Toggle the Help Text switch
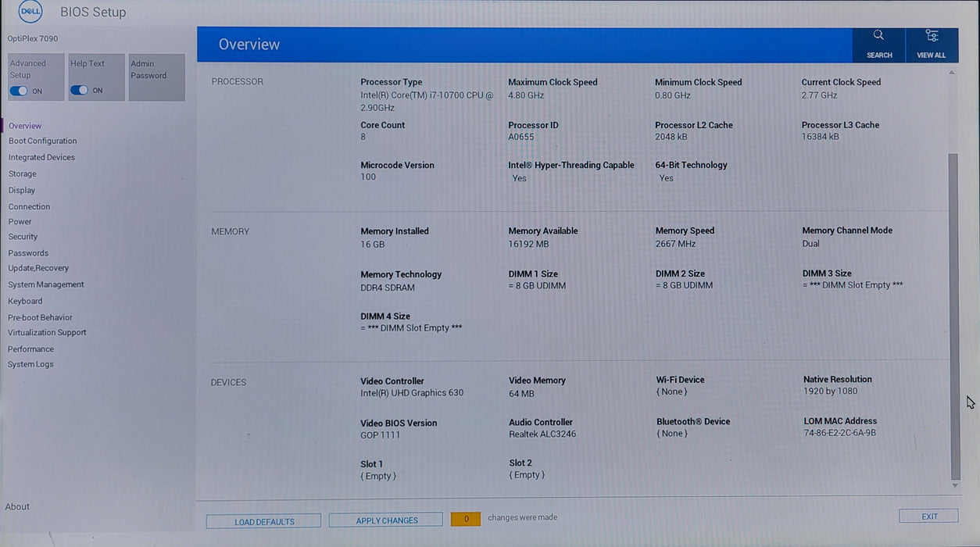The image size is (980, 547). pos(79,90)
